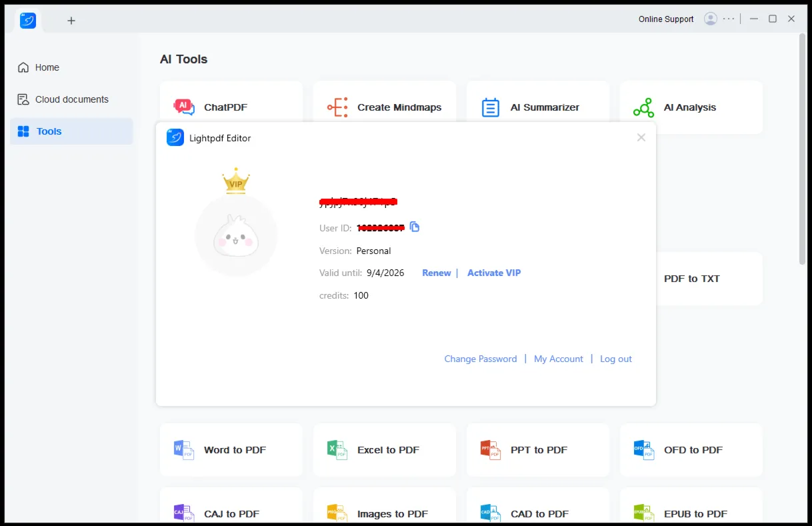Select the OFD to PDF icon

tap(644, 450)
